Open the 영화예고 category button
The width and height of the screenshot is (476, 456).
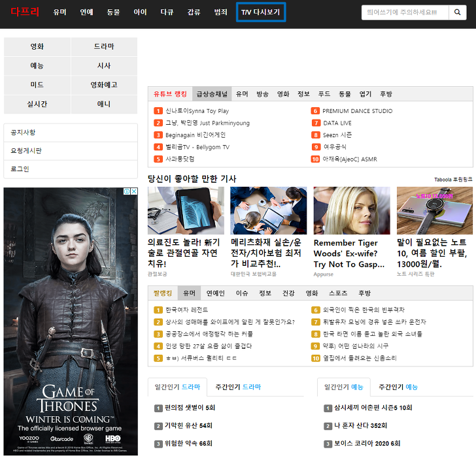click(104, 85)
